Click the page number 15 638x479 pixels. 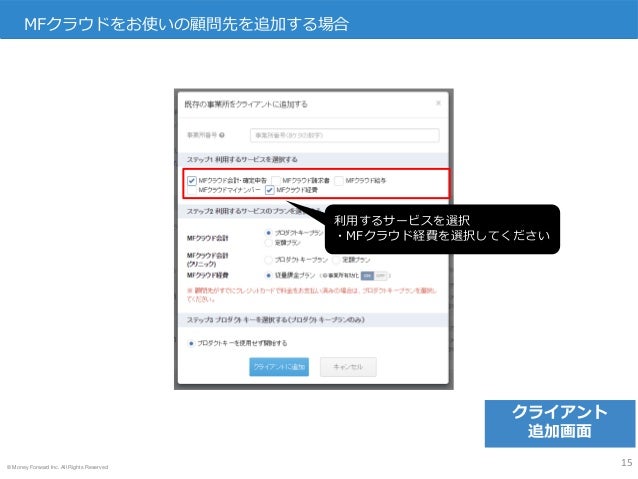[x=627, y=462]
